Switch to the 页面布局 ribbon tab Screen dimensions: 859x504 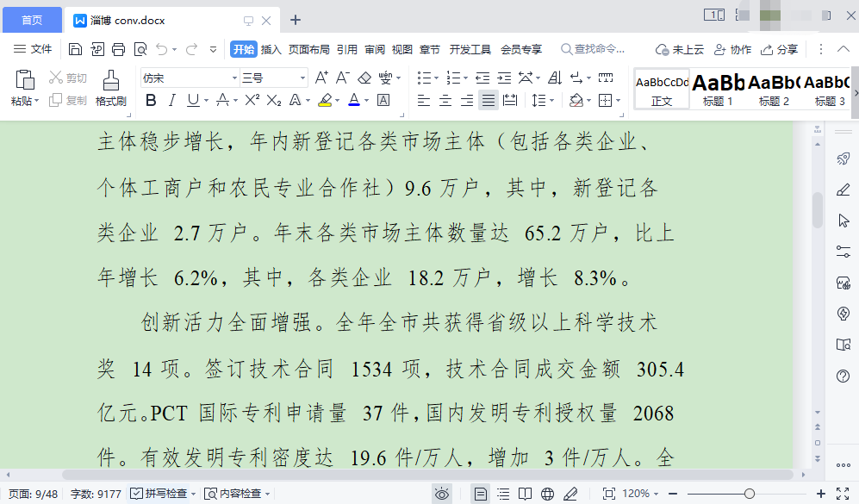309,49
